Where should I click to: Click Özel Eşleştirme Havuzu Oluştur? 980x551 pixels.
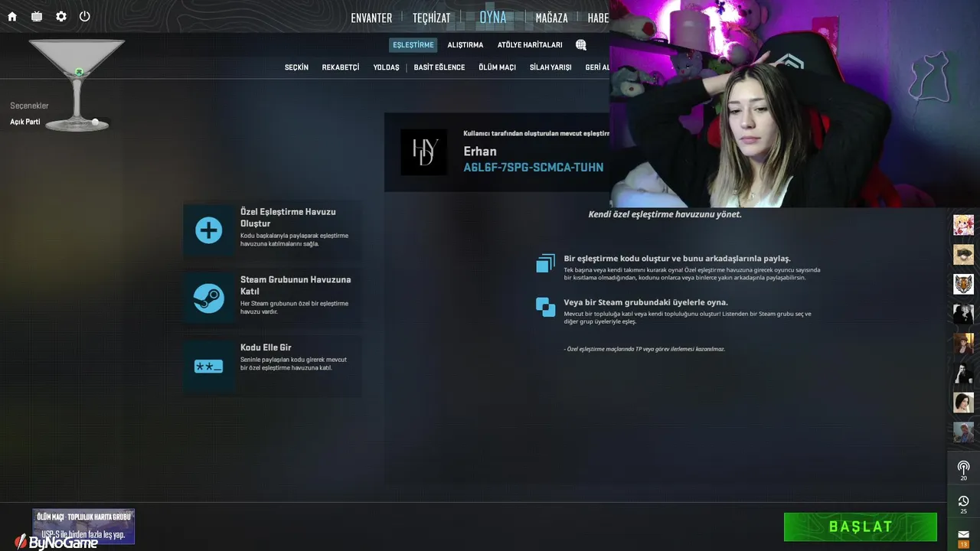coord(273,230)
